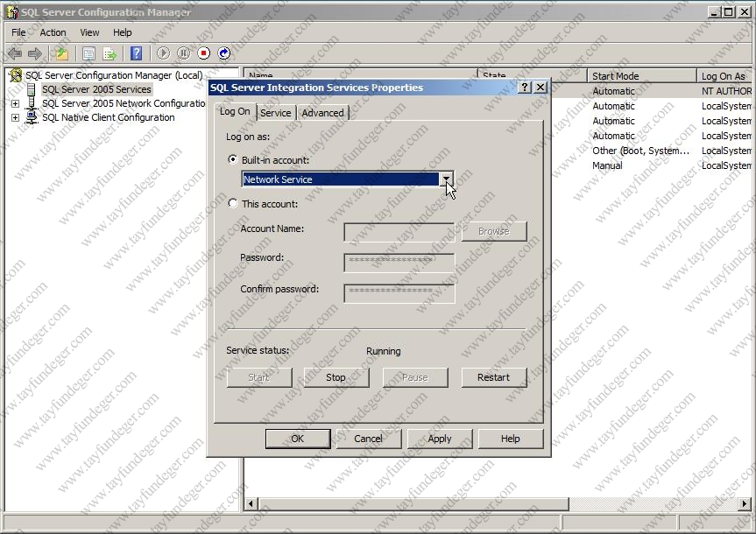Image resolution: width=756 pixels, height=534 pixels.
Task: Click the Export List toolbar icon
Action: 110,53
